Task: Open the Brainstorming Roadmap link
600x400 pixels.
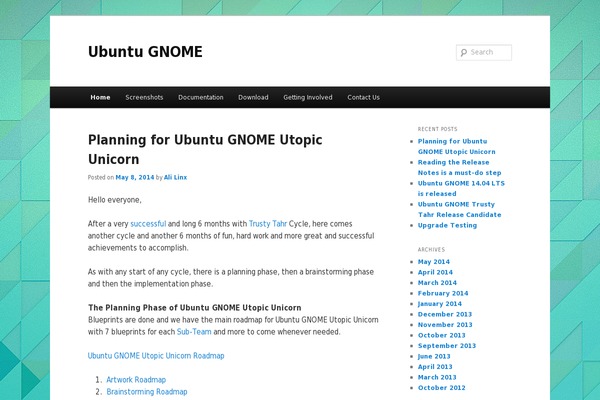Action: 147,392
